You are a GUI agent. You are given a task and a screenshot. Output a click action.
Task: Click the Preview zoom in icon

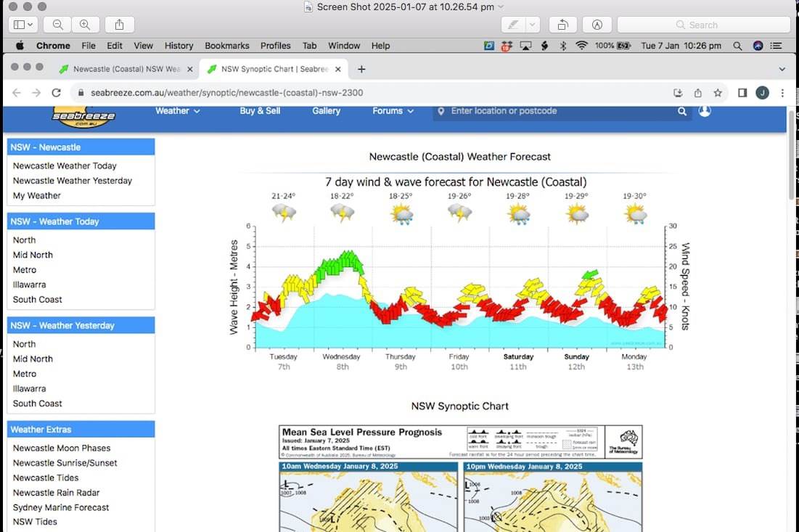click(x=85, y=25)
